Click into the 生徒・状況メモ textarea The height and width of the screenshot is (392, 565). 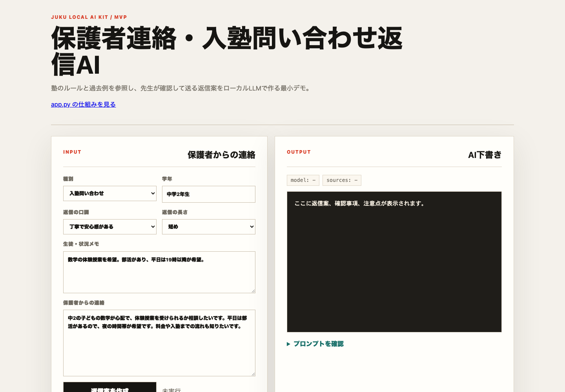[159, 272]
